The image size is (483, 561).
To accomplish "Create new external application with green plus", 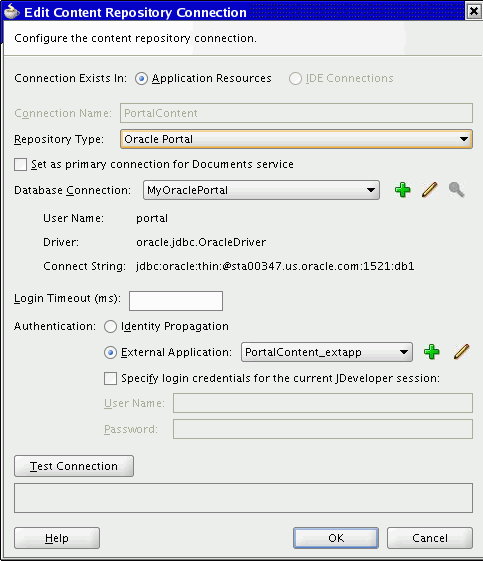I will (x=431, y=352).
